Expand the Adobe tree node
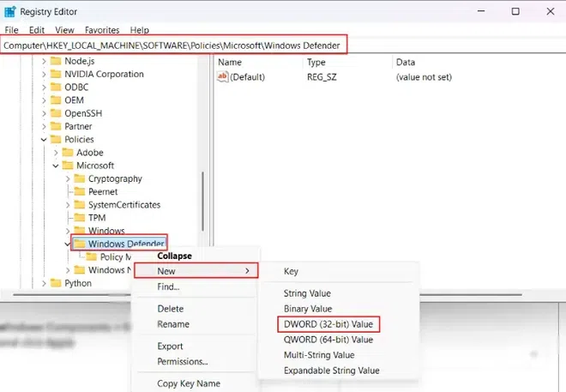 point(56,153)
